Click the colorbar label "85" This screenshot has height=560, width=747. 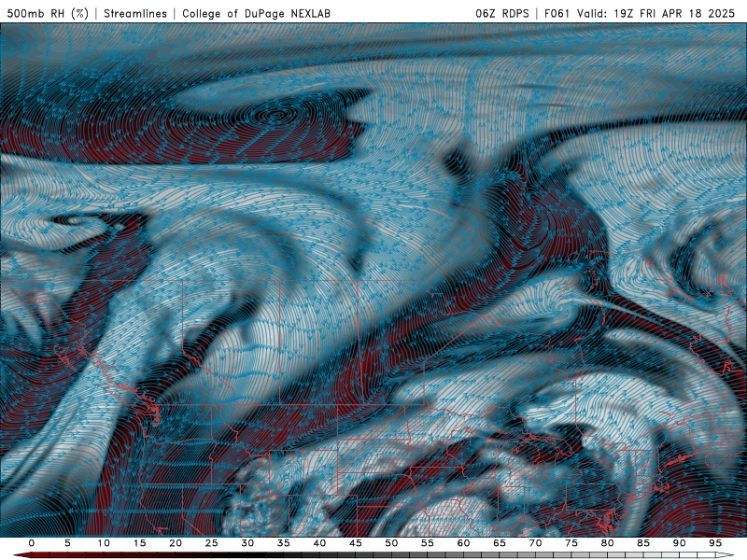coord(643,543)
